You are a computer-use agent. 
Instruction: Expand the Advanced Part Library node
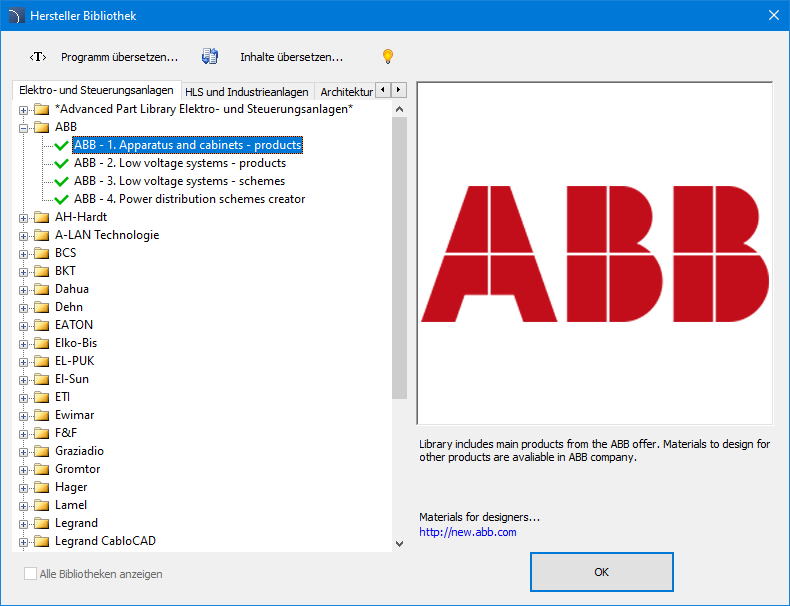23,109
